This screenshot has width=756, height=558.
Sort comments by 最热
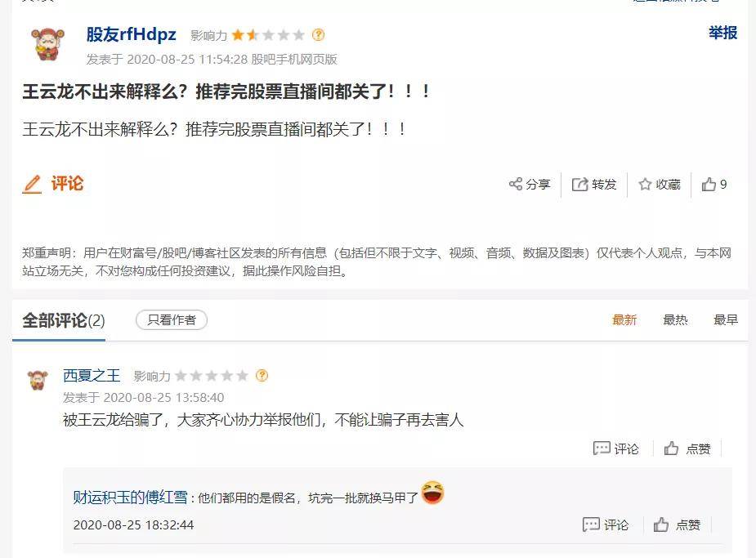(675, 320)
